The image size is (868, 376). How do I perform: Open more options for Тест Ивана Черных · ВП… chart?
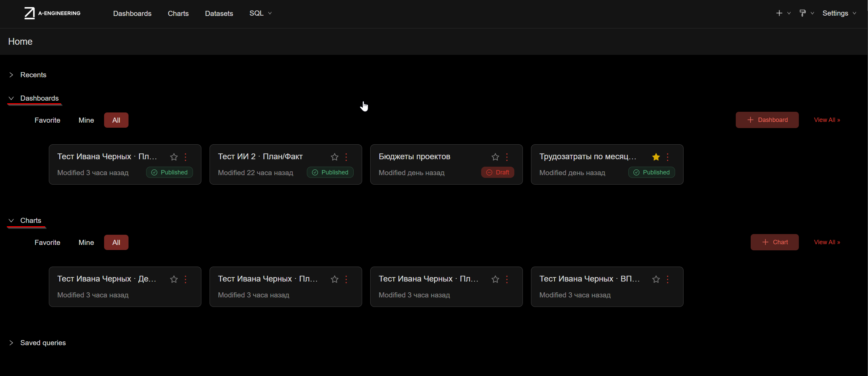click(x=668, y=279)
